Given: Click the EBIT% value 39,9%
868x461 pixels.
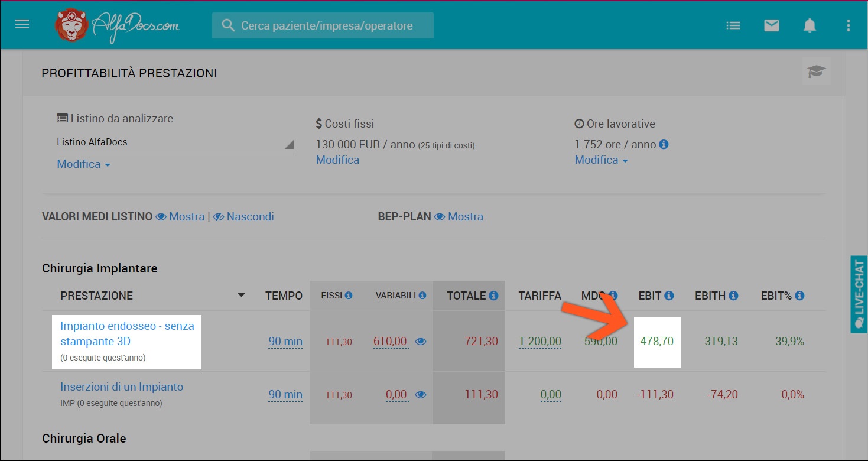Looking at the screenshot, I should [x=789, y=341].
